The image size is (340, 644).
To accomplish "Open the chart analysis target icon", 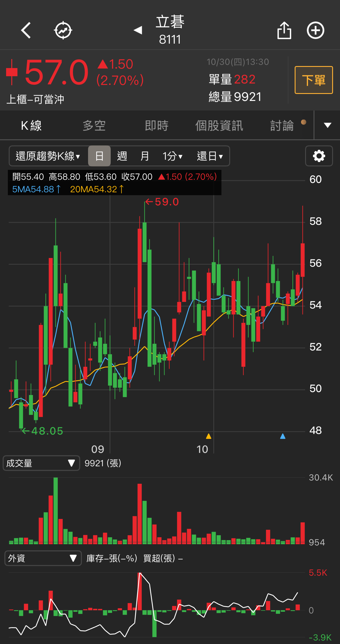I will [63, 30].
